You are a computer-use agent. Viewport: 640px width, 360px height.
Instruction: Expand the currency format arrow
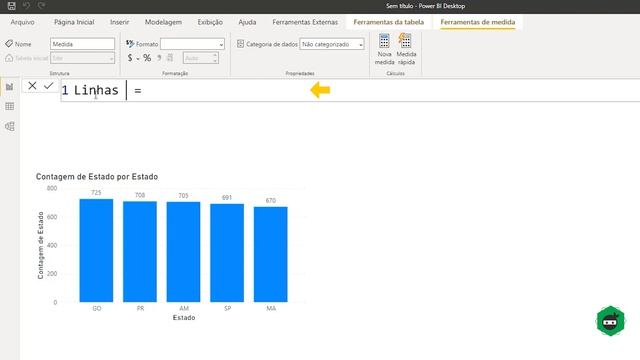point(138,59)
